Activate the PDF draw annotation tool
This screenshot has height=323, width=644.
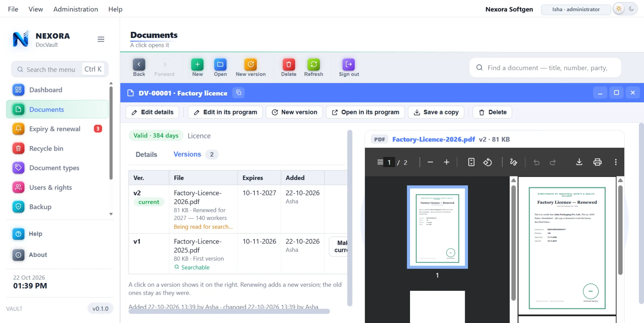(x=513, y=162)
